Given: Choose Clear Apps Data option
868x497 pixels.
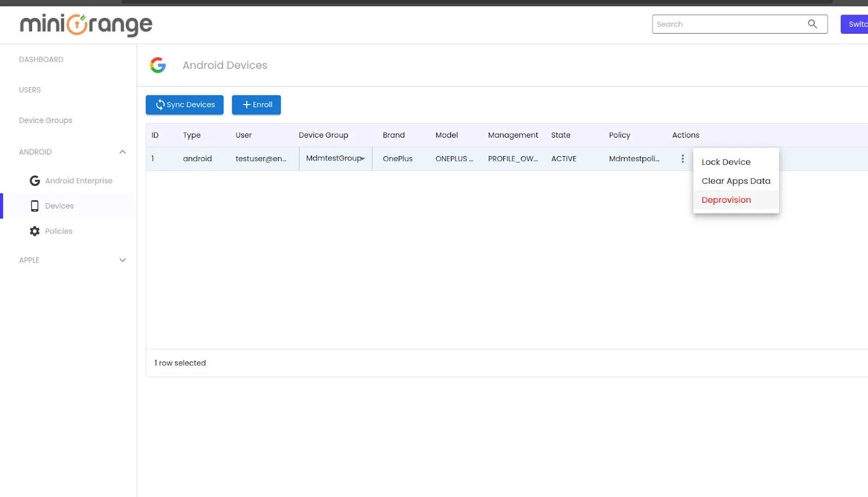Looking at the screenshot, I should point(736,181).
